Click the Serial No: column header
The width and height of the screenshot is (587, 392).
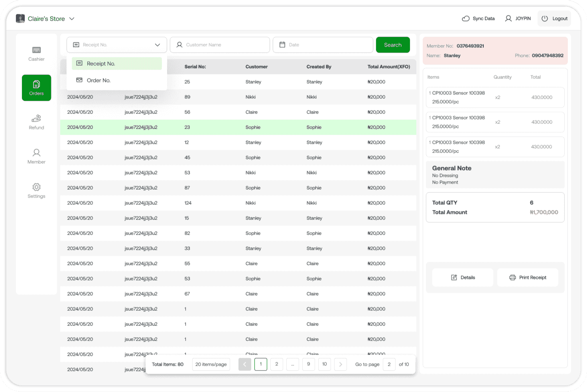point(195,67)
